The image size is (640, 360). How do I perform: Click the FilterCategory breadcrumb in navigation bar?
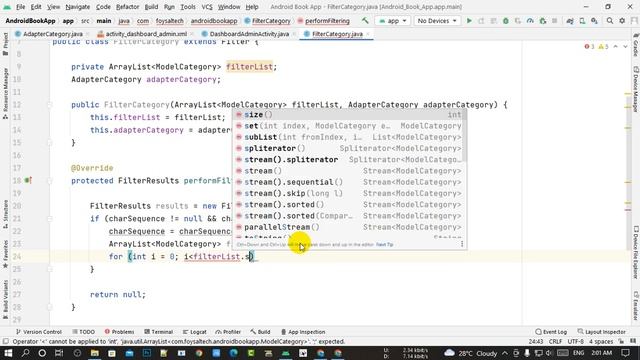(268, 21)
